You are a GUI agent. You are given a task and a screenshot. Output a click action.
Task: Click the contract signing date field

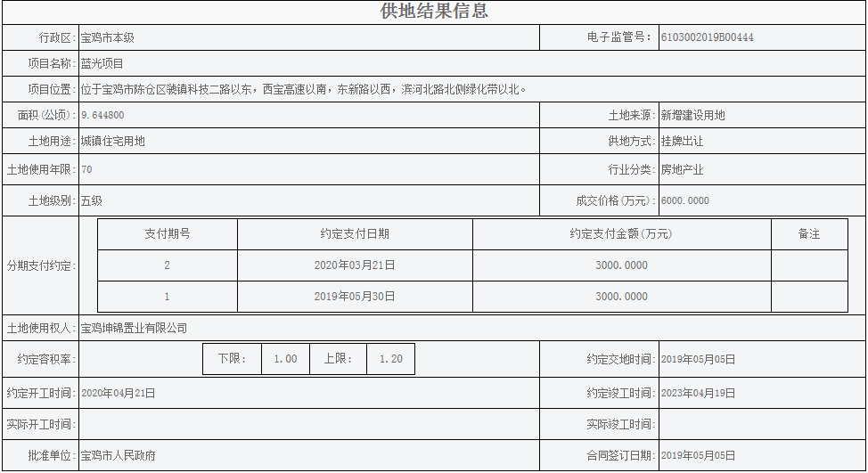click(698, 456)
